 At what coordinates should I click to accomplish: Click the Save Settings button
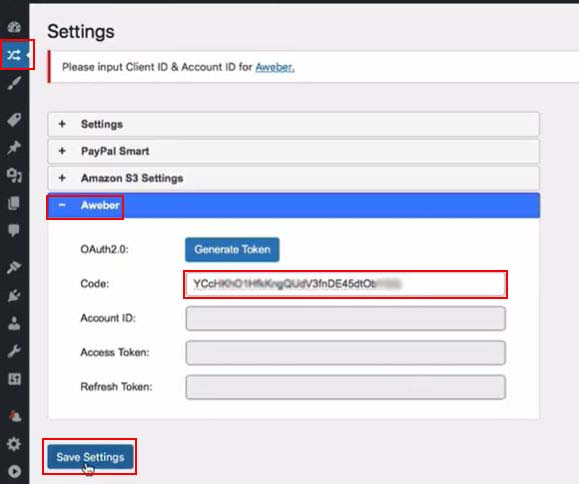(90, 457)
